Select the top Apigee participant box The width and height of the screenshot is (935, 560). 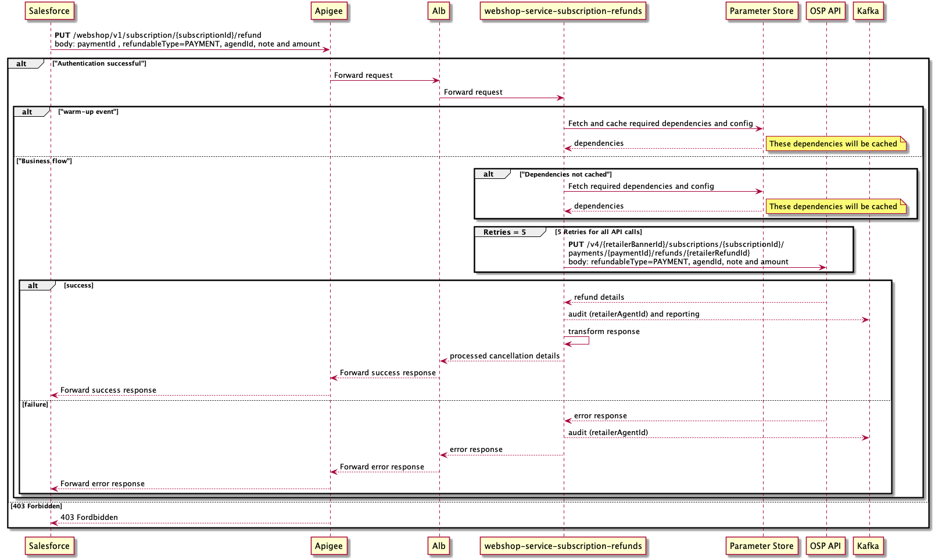click(x=329, y=11)
